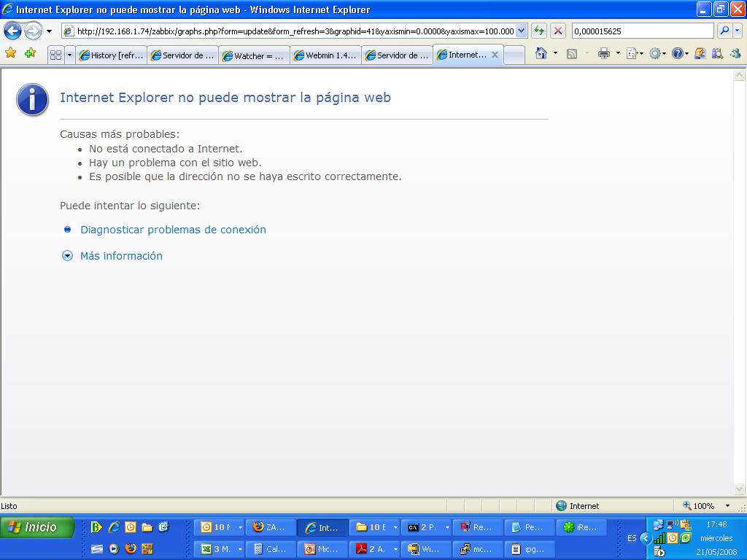This screenshot has height=560, width=747.
Task: Click the address bar URL field
Action: tap(289, 31)
